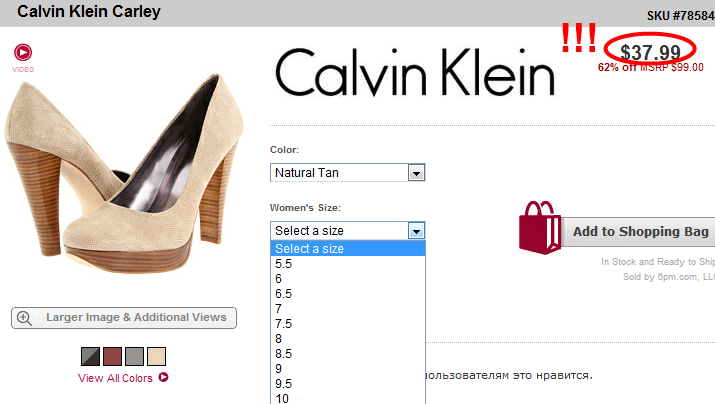Select size 9 from list

[x=348, y=368]
